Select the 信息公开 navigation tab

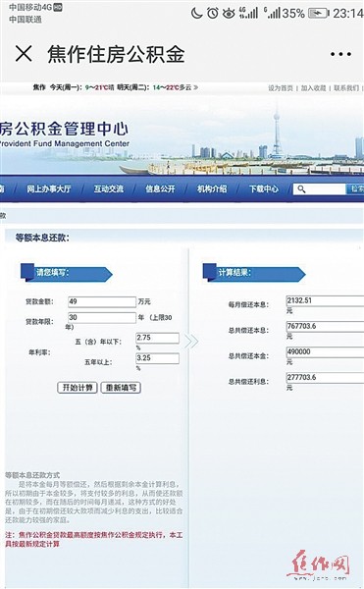(x=160, y=188)
